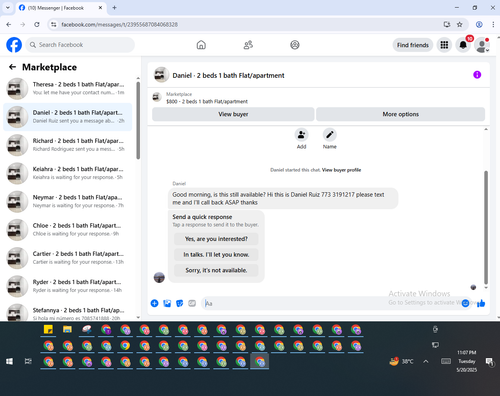Open the Groups icon in top navigation
This screenshot has height=396, width=500.
pyautogui.click(x=295, y=45)
